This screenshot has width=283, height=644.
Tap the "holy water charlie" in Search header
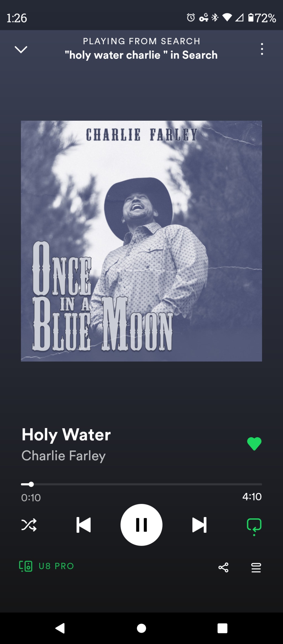[x=141, y=55]
